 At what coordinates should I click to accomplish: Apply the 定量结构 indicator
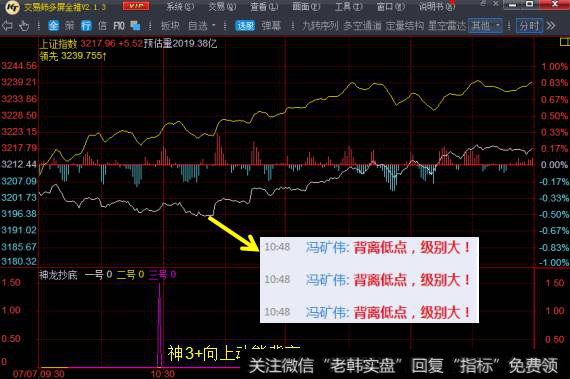(405, 25)
